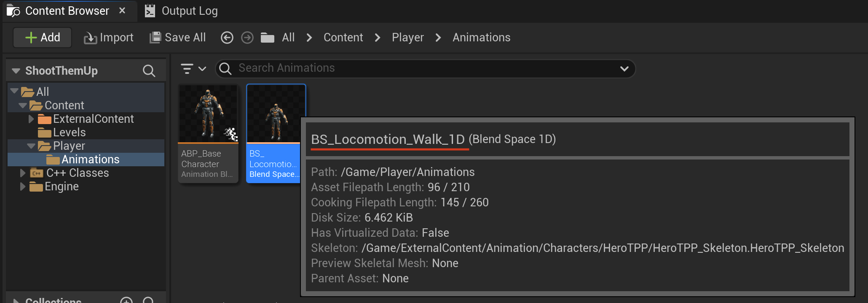Navigate forward with the right arrow icon
The height and width of the screenshot is (303, 868).
247,38
